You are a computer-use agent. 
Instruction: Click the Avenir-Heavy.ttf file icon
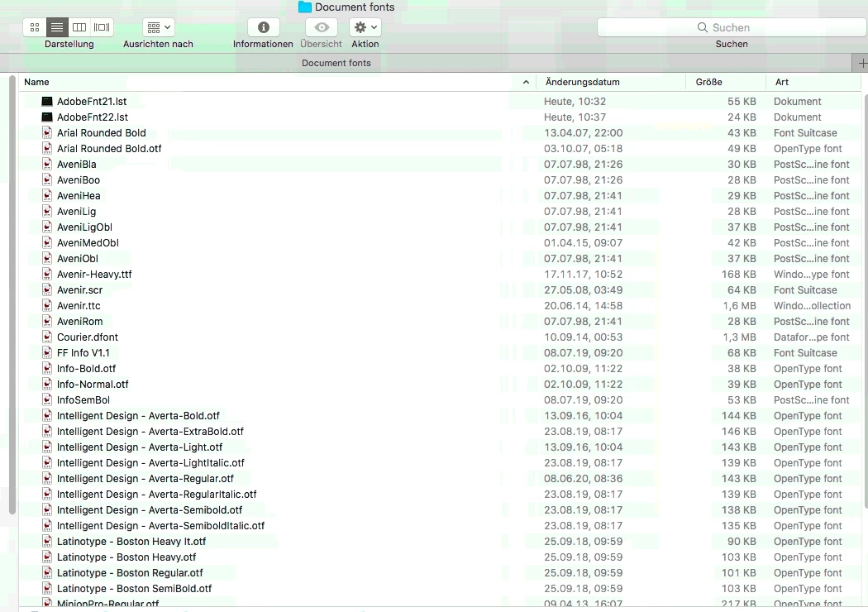(47, 274)
